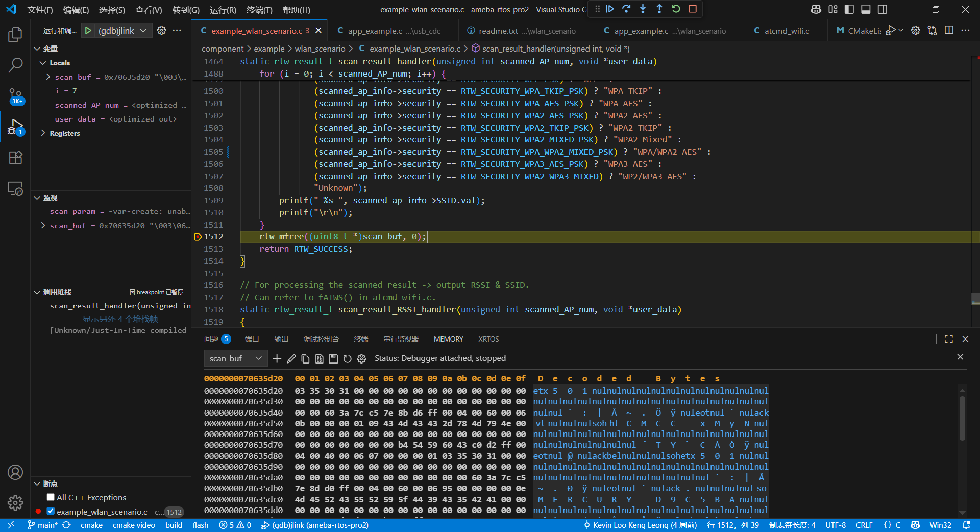Show 4 more stack frames link
Viewport: 980px width, 532px height.
[120, 319]
